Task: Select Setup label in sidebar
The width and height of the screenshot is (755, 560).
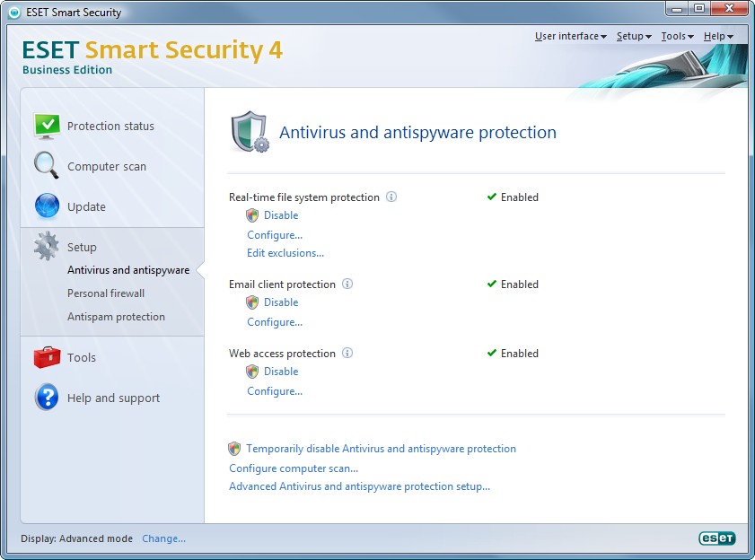Action: [82, 247]
